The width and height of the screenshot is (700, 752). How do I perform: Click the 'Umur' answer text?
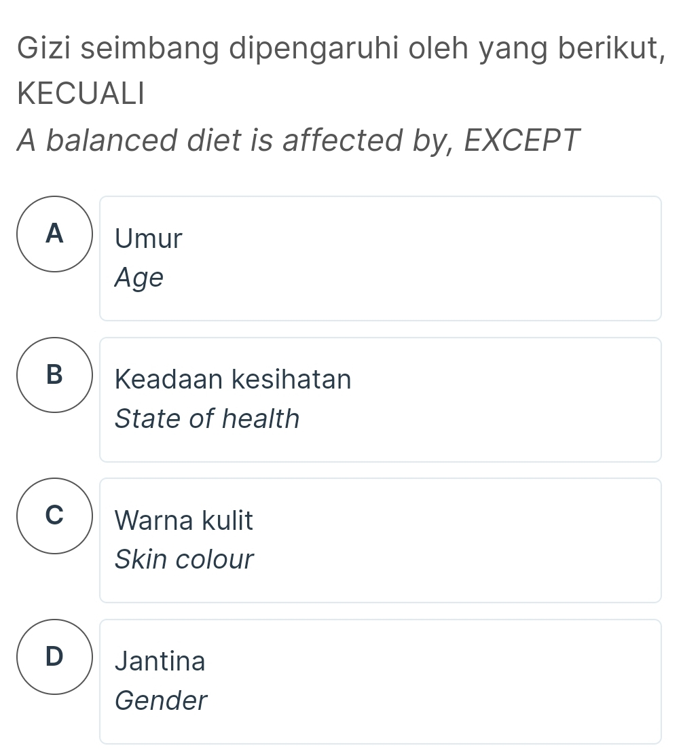coord(149,239)
